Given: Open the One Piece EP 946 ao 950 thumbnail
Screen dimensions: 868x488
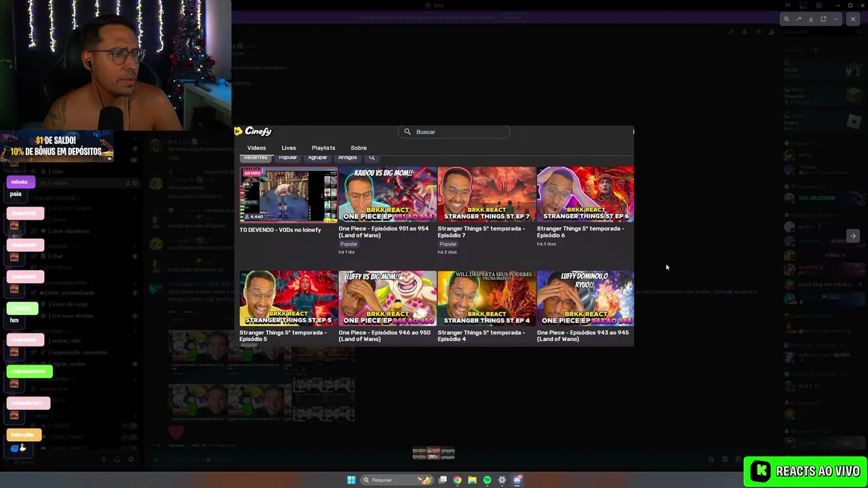Looking at the screenshot, I should [x=387, y=298].
